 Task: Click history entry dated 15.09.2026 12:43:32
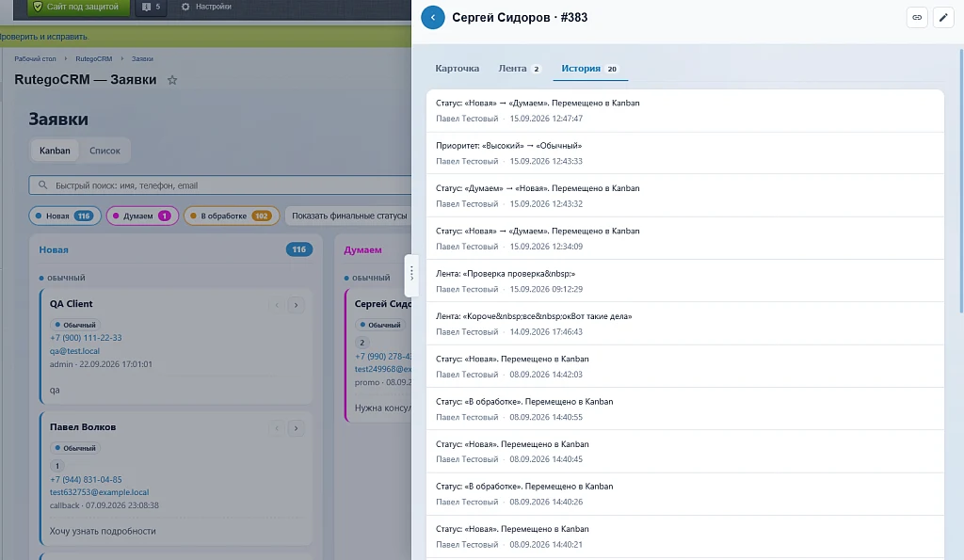click(685, 196)
